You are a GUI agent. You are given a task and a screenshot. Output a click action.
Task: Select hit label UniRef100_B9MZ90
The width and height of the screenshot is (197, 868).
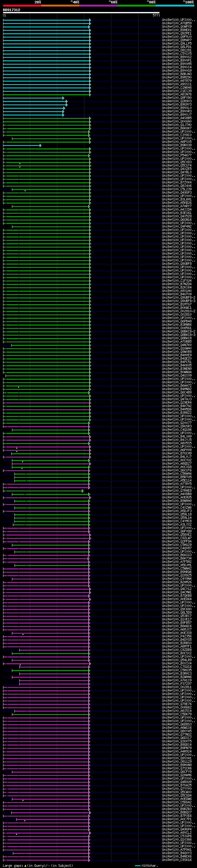click(177, 78)
